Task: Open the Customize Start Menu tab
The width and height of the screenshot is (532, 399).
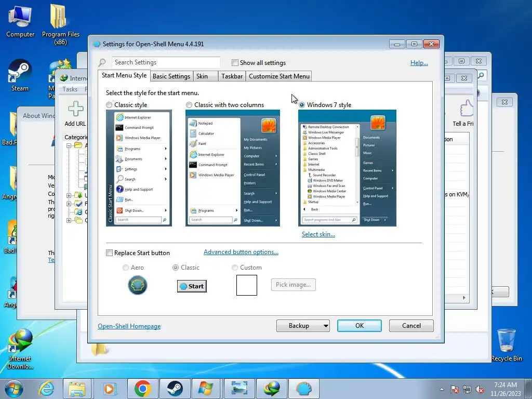Action: point(279,76)
